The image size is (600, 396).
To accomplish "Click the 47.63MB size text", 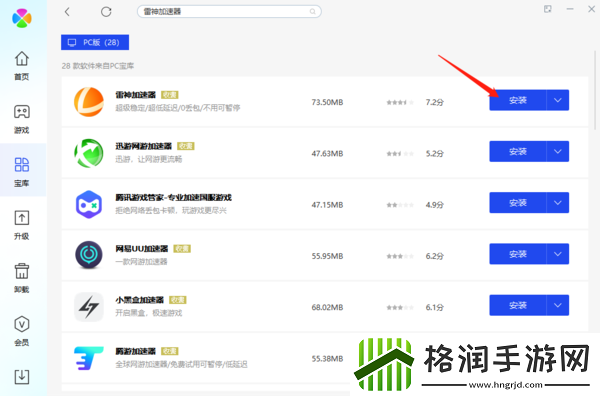I will 327,153.
